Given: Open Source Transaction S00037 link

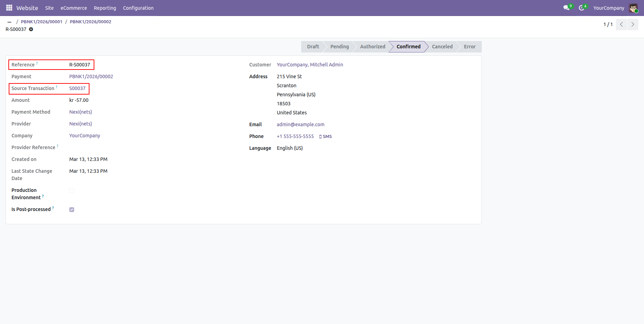Looking at the screenshot, I should [x=77, y=88].
